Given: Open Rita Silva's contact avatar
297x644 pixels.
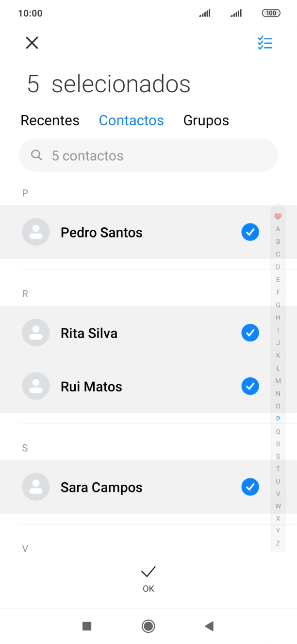Looking at the screenshot, I should [36, 333].
